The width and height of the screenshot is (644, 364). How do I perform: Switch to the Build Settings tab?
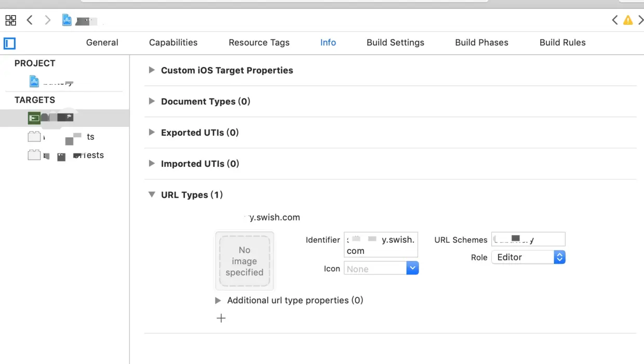coord(395,43)
